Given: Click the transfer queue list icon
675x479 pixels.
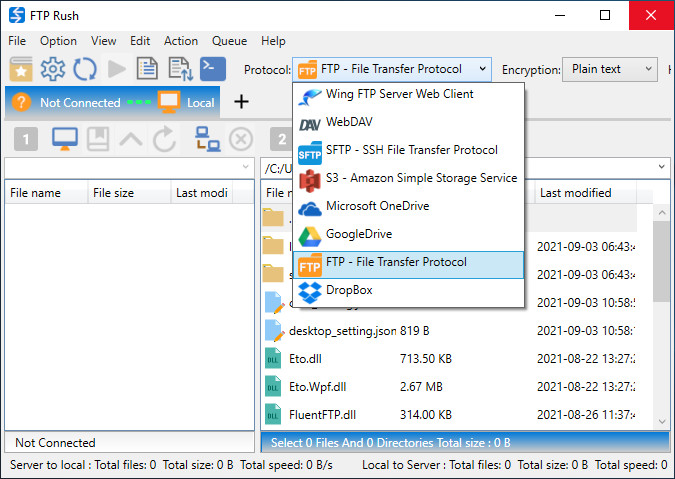Looking at the screenshot, I should [180, 69].
